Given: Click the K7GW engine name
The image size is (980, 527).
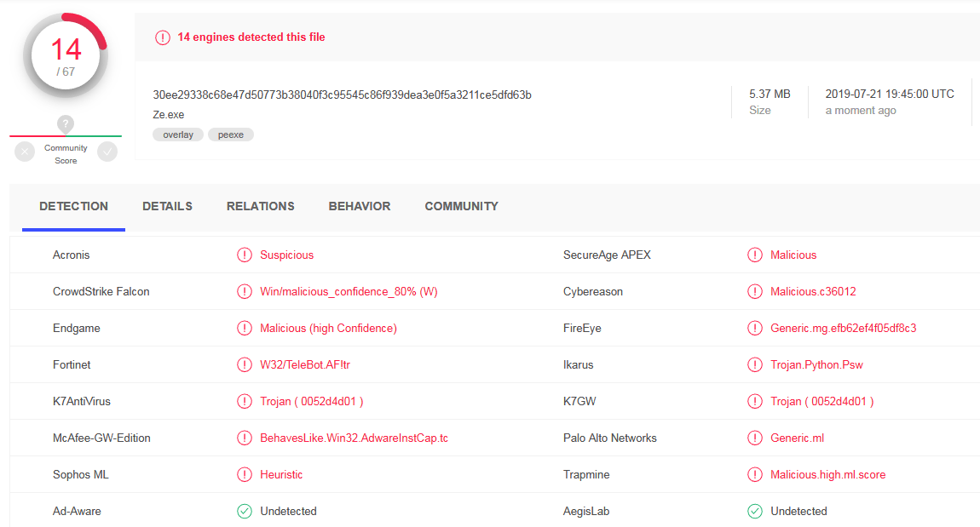Looking at the screenshot, I should click(x=579, y=402).
